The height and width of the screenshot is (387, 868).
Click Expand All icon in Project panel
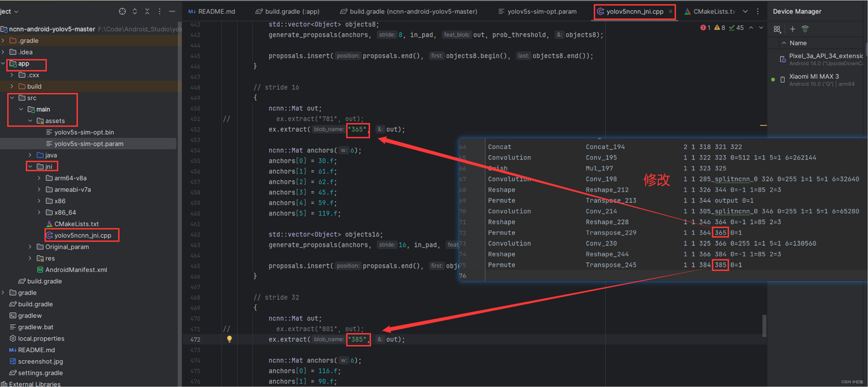pyautogui.click(x=135, y=11)
